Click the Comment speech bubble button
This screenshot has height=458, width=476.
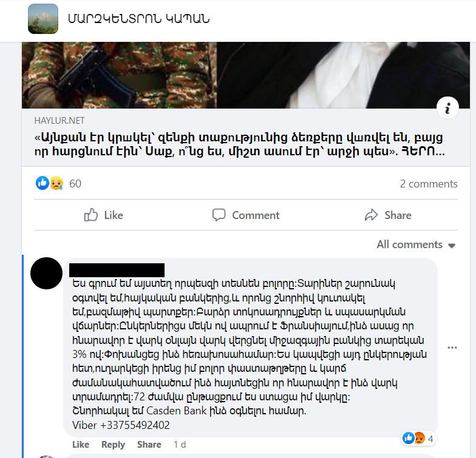pyautogui.click(x=245, y=215)
